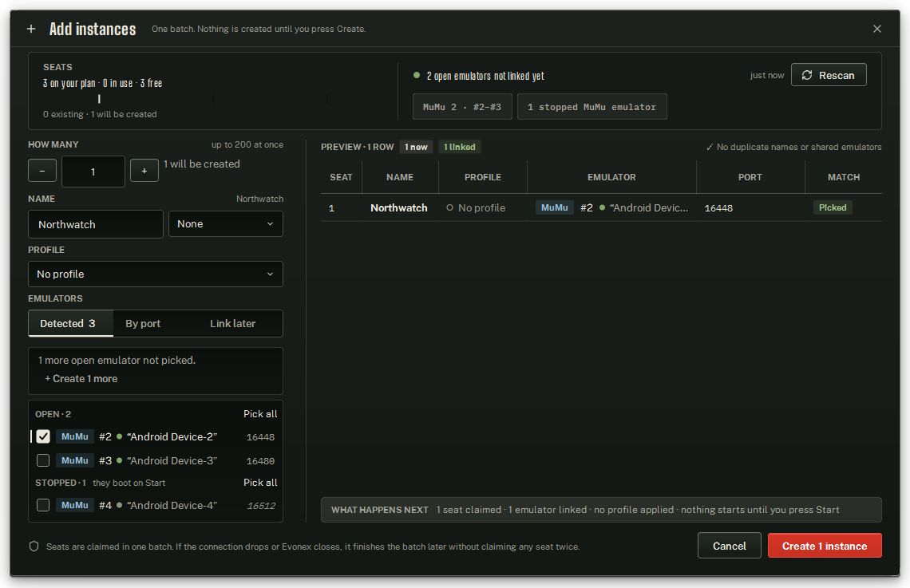The image size is (910, 588).
Task: Click the How Many number field
Action: (93, 172)
